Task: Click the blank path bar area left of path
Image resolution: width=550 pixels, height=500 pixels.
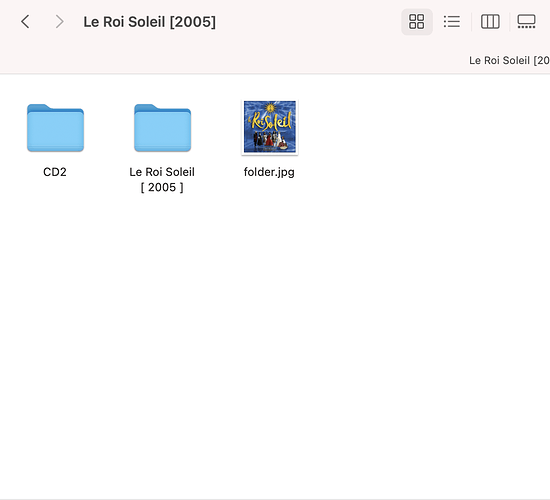Action: tap(232, 60)
